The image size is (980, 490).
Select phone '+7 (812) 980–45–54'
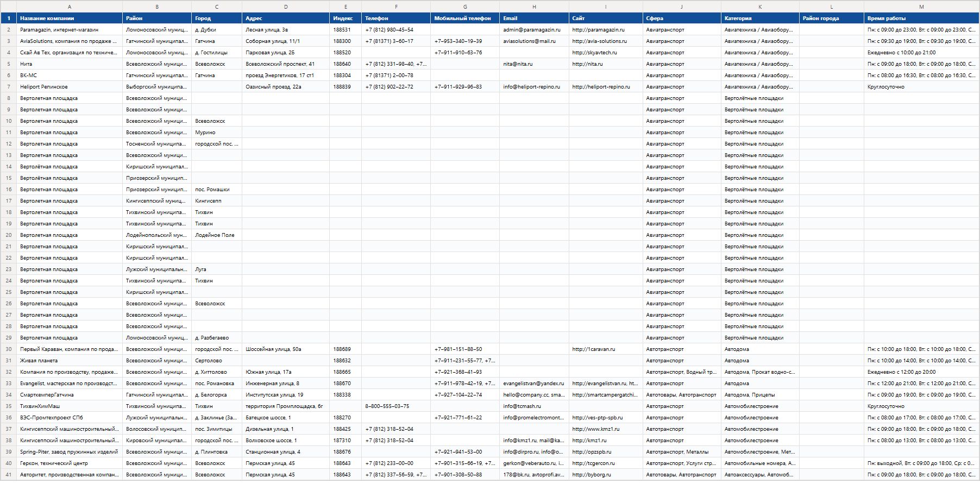coord(396,30)
